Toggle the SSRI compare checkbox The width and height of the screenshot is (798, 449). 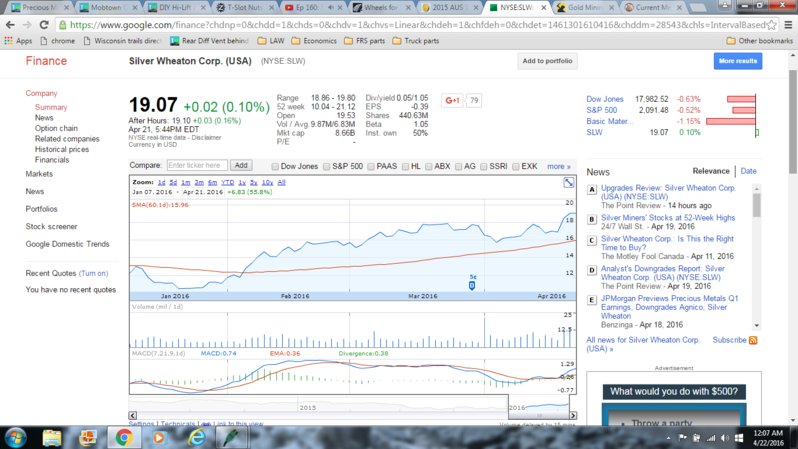[x=483, y=166]
